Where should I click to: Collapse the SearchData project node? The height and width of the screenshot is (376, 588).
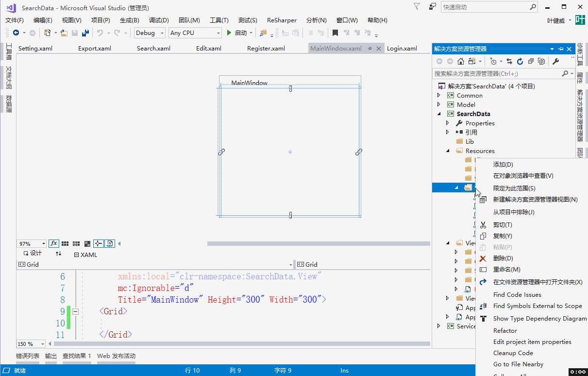(439, 114)
